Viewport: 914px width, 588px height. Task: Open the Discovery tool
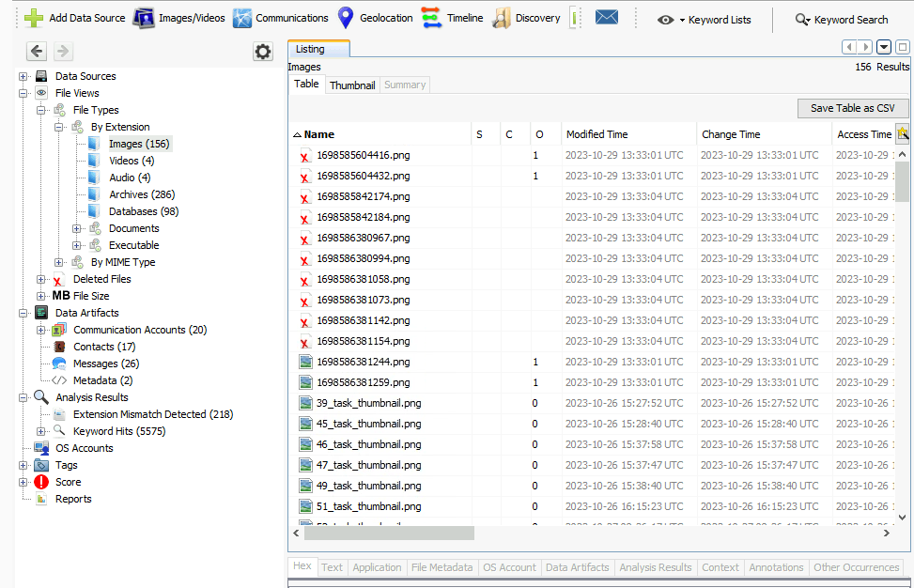526,18
